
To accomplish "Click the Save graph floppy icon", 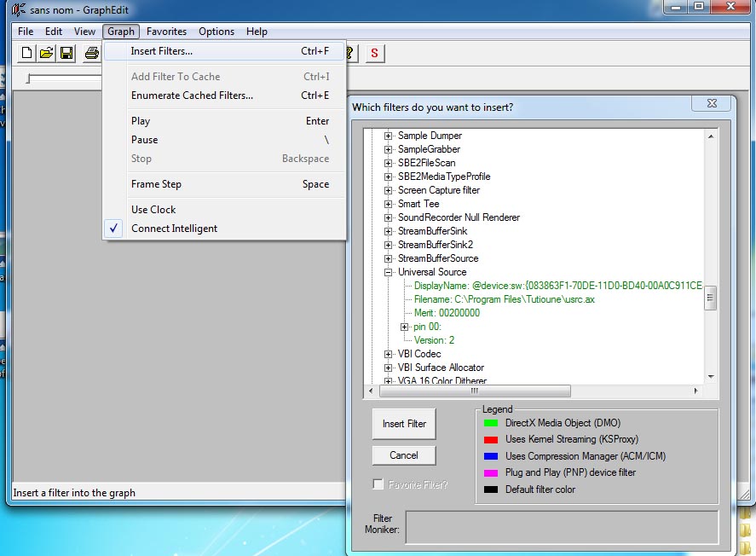I will (x=66, y=53).
